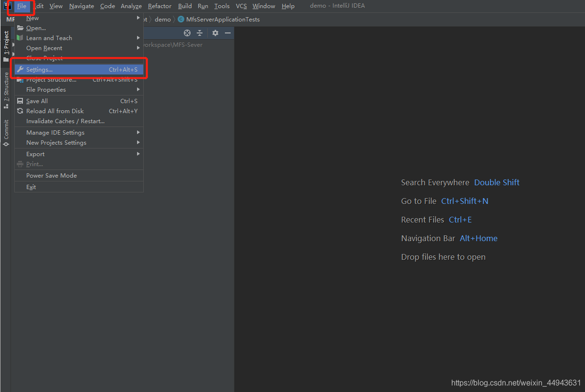Click the demo breadcrumb in navigation bar

pos(162,20)
